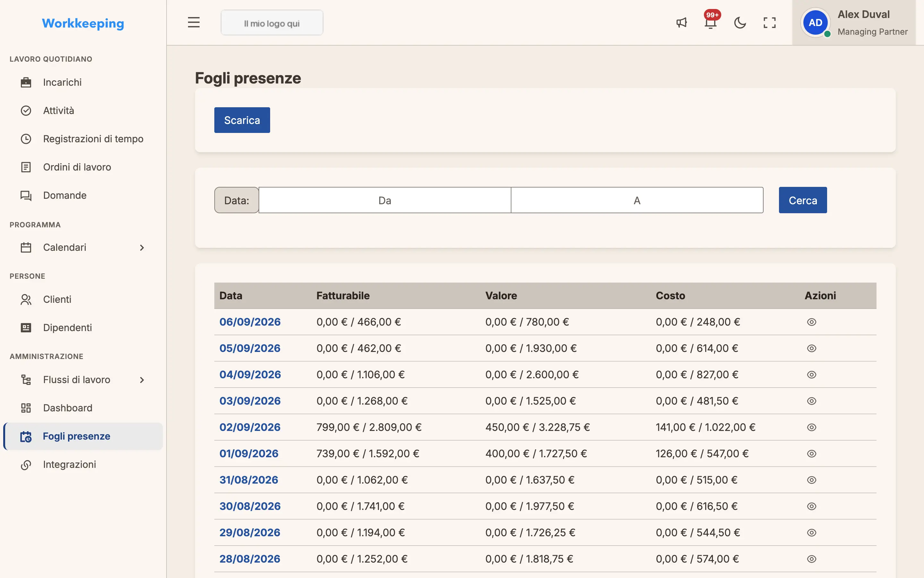This screenshot has height=578, width=924.
Task: View timesheet for 28/08/2026 via eye icon
Action: (x=812, y=559)
